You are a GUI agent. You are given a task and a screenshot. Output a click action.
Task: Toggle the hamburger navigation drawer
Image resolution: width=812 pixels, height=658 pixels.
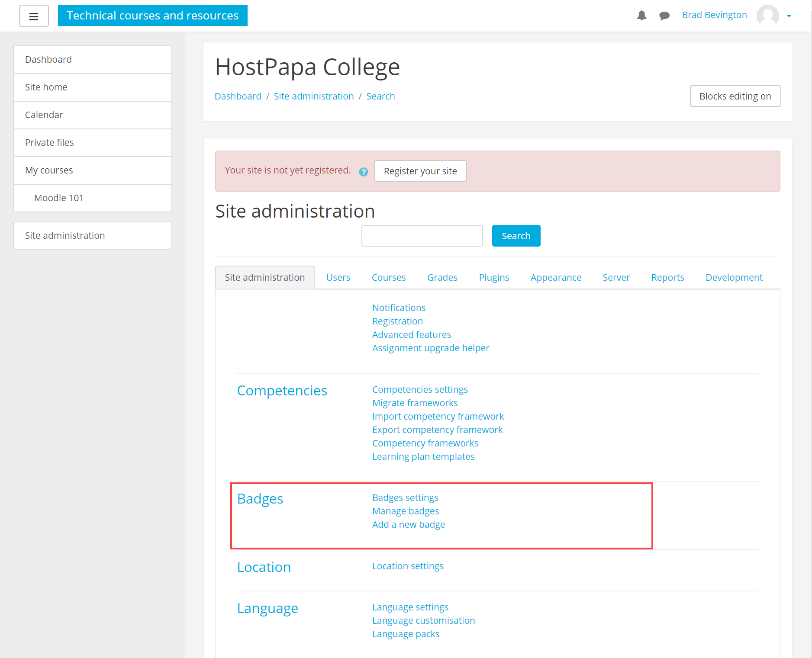34,16
